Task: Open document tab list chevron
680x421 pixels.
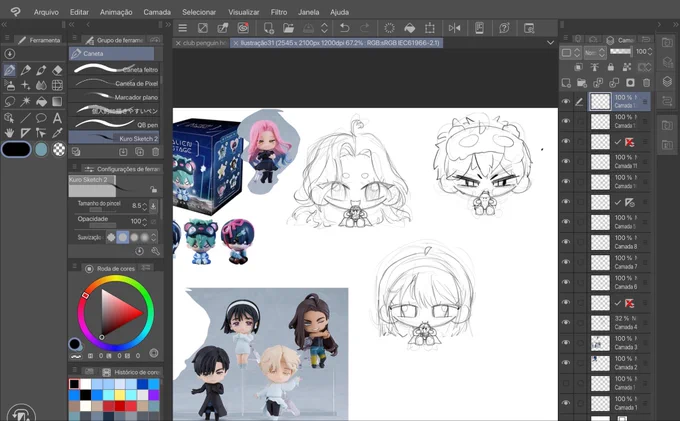Action: (550, 42)
